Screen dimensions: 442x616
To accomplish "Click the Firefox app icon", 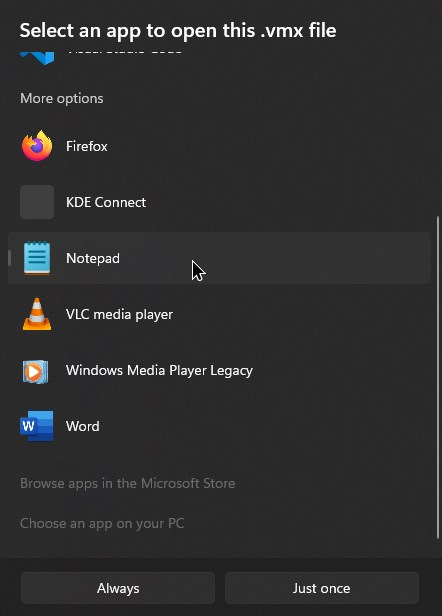I will [x=37, y=146].
